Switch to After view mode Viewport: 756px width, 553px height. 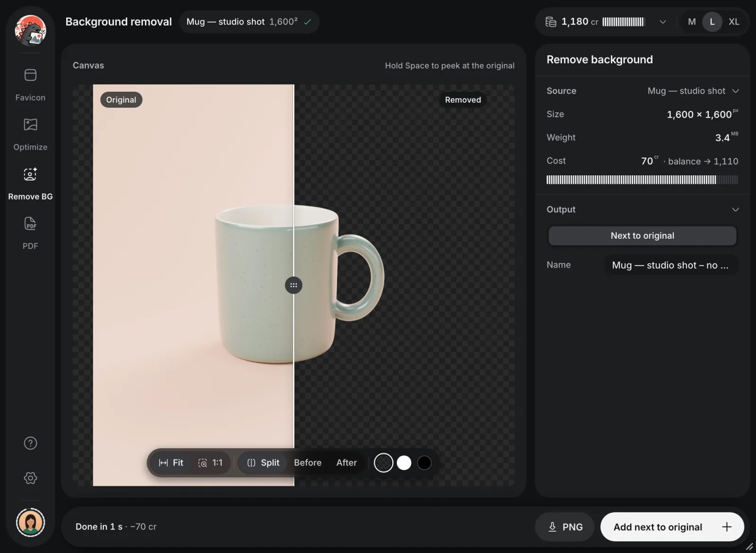coord(346,463)
